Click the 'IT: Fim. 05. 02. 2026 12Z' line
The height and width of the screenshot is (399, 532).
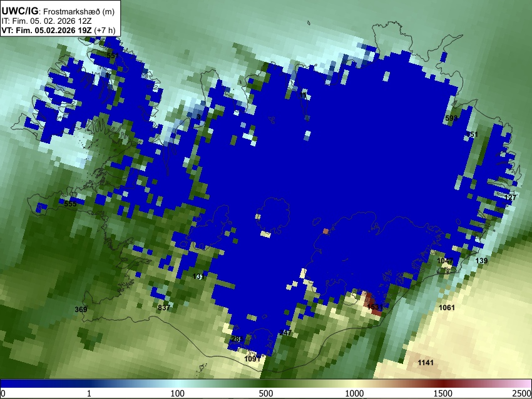tap(46, 21)
